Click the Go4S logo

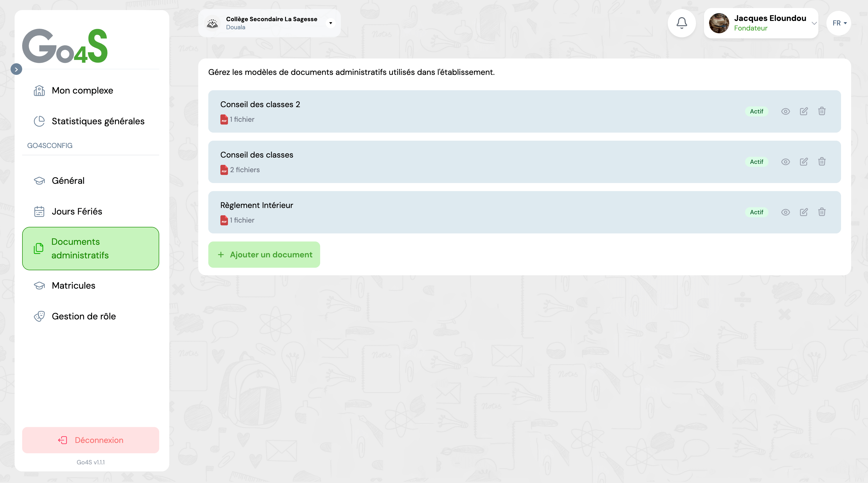[x=65, y=46]
